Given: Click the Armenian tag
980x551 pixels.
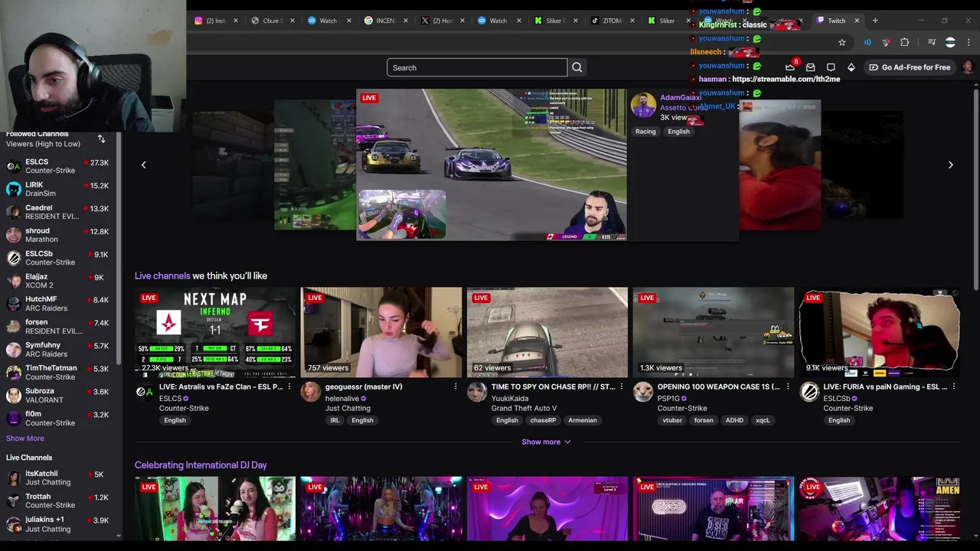Looking at the screenshot, I should [583, 420].
